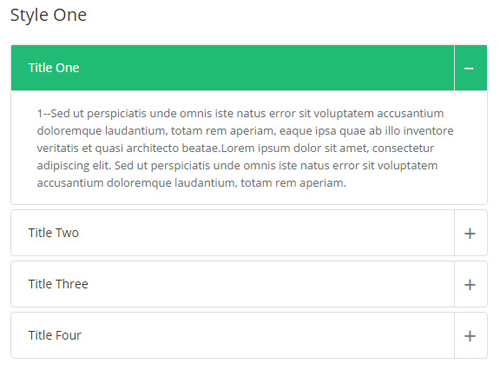Expand the Title Two accordion label

click(x=53, y=233)
